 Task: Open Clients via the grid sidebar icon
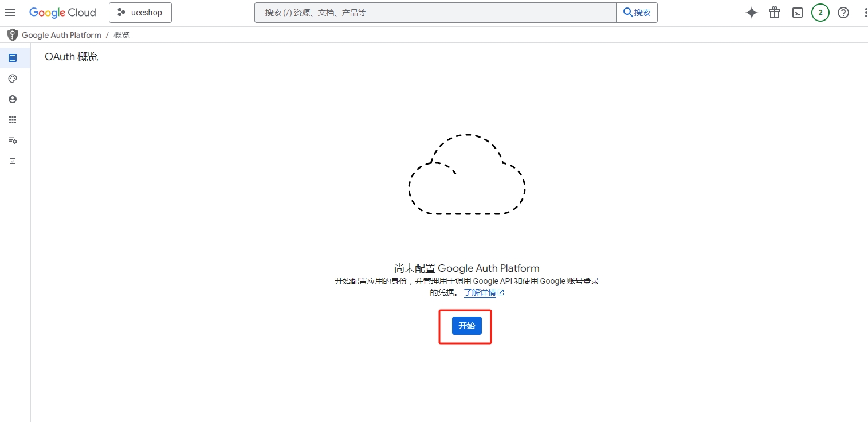click(13, 120)
